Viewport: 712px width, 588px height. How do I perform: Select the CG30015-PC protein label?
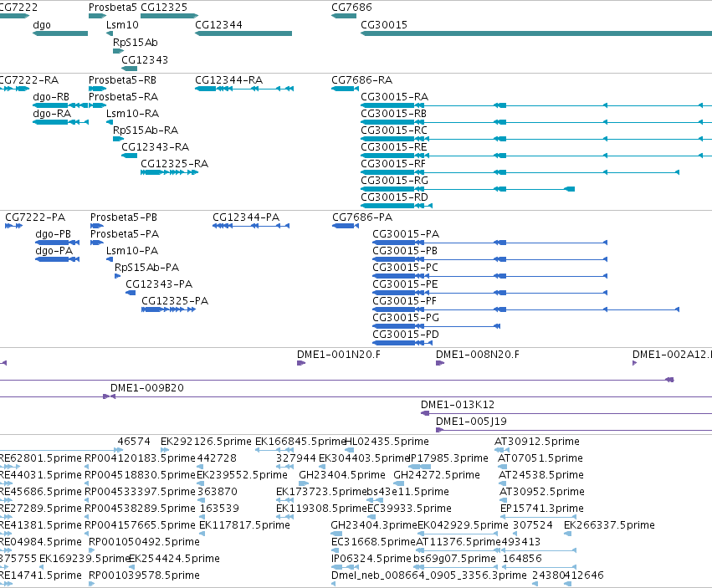pos(405,268)
